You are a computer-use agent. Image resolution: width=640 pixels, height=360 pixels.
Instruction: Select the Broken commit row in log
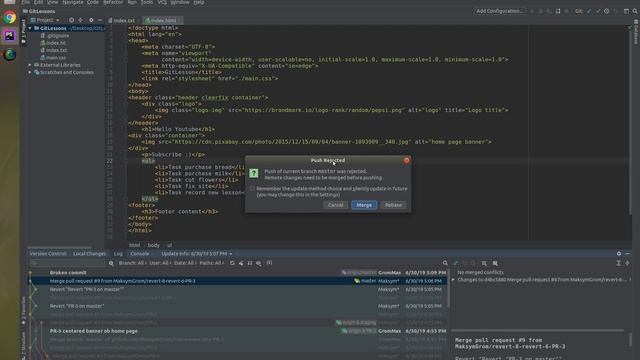tap(238, 273)
